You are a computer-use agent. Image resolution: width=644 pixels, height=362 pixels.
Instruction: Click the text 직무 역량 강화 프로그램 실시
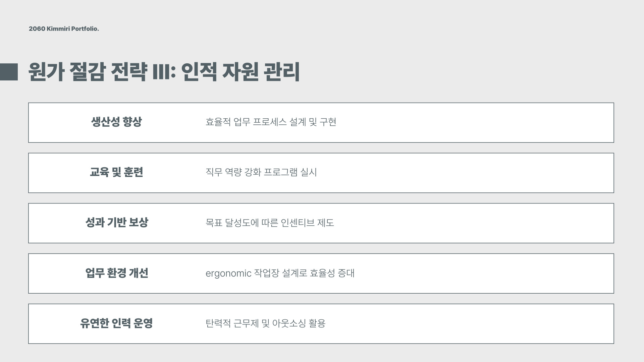[261, 172]
